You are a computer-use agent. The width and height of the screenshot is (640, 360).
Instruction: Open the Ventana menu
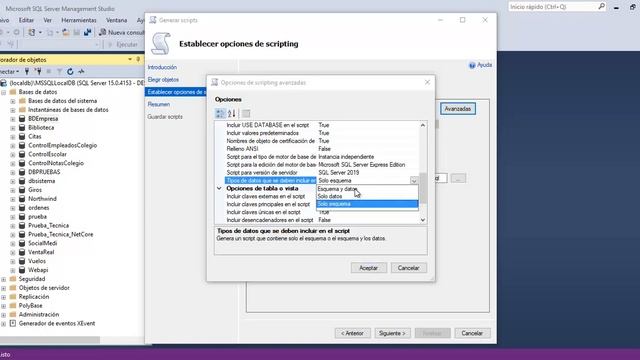coord(116,20)
